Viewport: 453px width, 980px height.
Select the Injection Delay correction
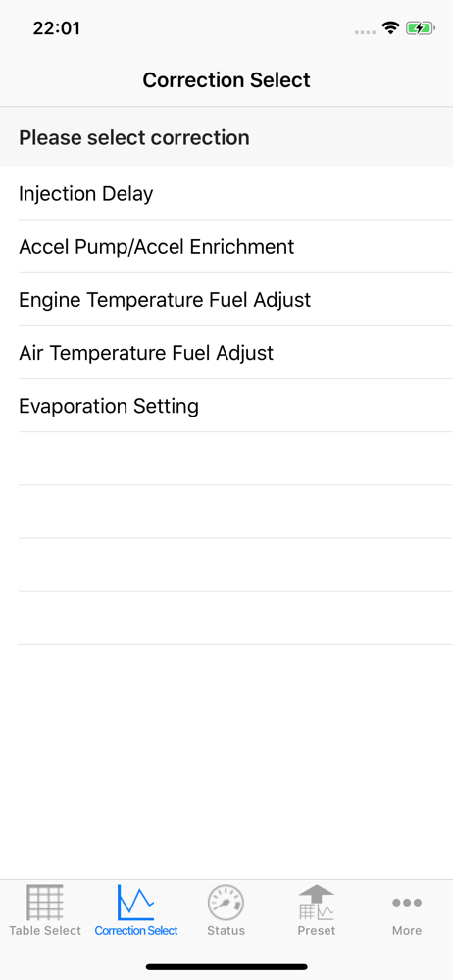(226, 193)
